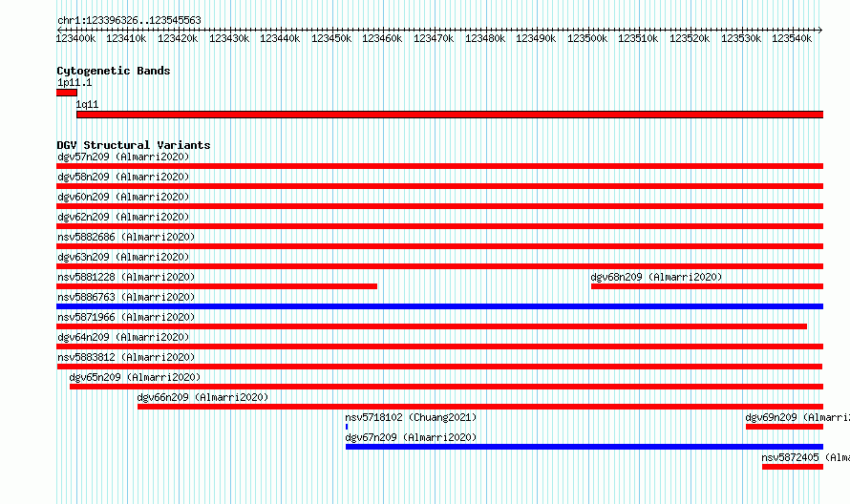
Task: Open variant dgv57n209 (Almarri2020) label
Action: [123, 157]
